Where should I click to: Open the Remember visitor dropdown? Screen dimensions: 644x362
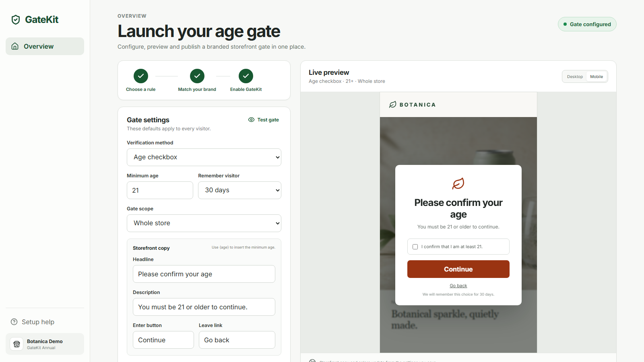239,190
